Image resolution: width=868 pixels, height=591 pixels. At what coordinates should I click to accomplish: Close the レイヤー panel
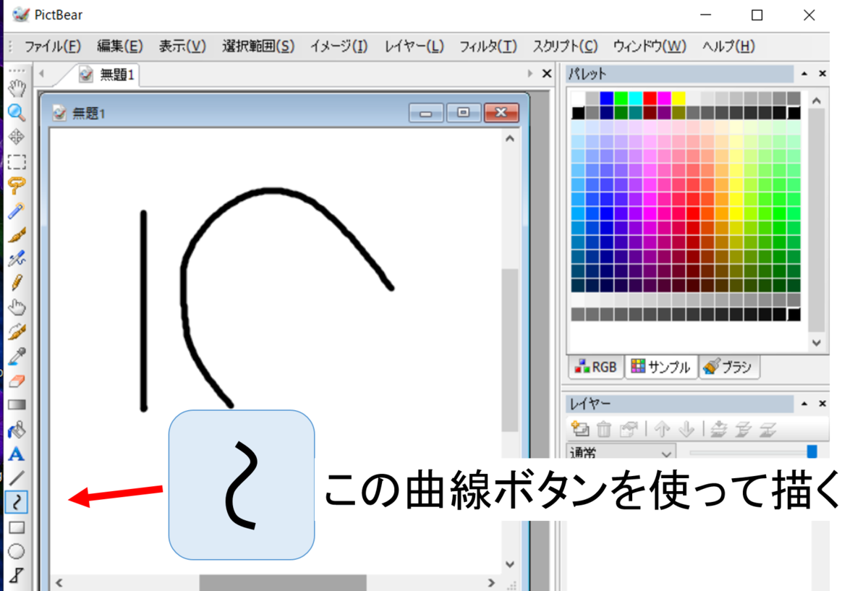point(822,404)
